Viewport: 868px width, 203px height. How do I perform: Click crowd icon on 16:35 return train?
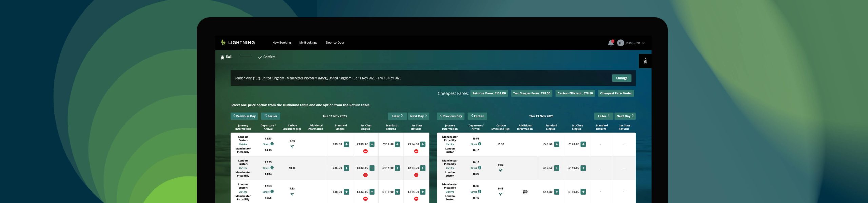525,192
